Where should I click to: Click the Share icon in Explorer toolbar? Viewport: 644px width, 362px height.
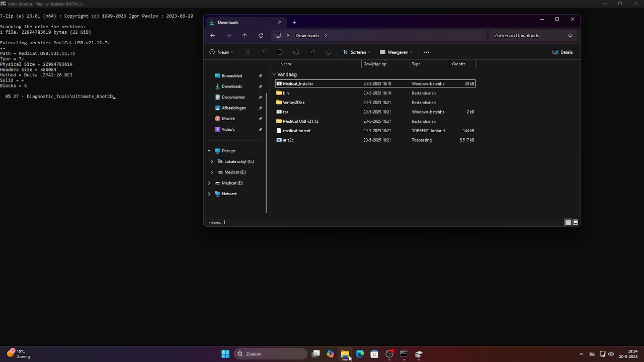(312, 52)
